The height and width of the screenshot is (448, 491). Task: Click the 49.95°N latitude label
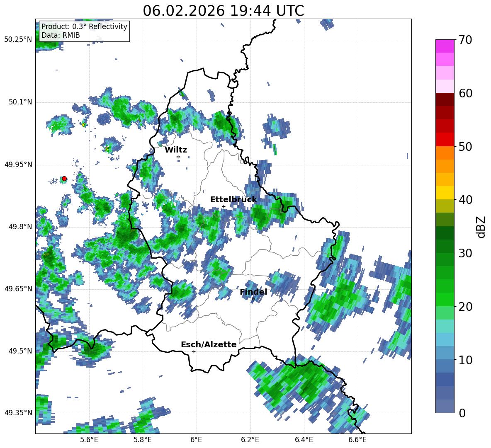18,165
